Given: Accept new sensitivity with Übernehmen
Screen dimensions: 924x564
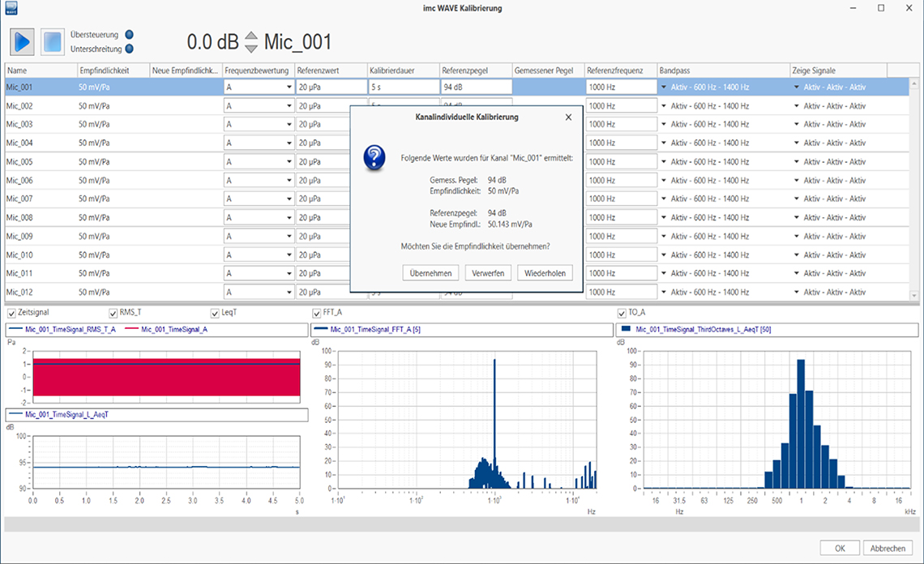Looking at the screenshot, I should [431, 273].
